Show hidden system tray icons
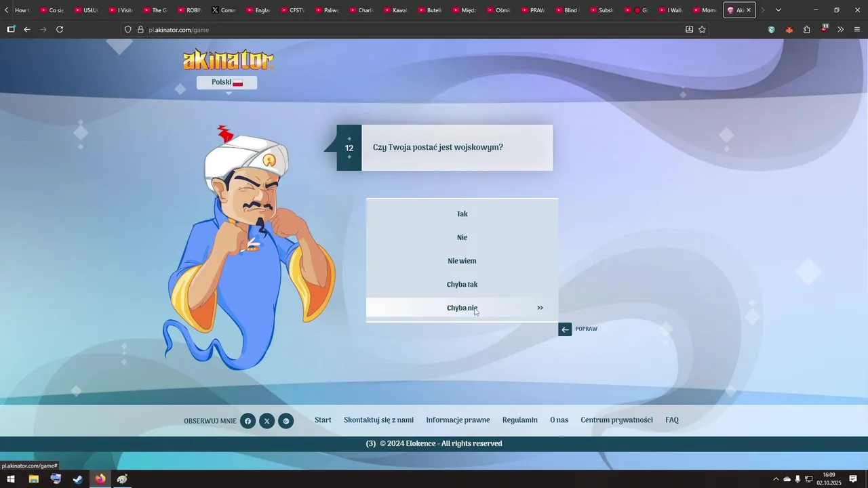 pyautogui.click(x=776, y=479)
